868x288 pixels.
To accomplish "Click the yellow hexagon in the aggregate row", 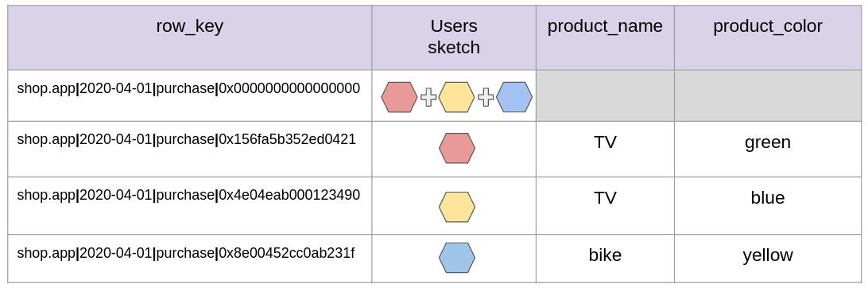I will tap(457, 98).
